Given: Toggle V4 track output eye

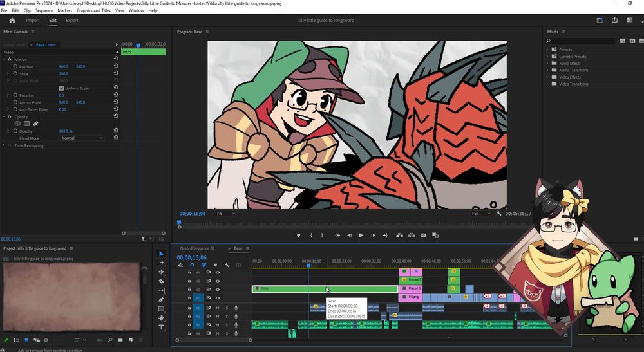Looking at the screenshot, I should (x=218, y=272).
